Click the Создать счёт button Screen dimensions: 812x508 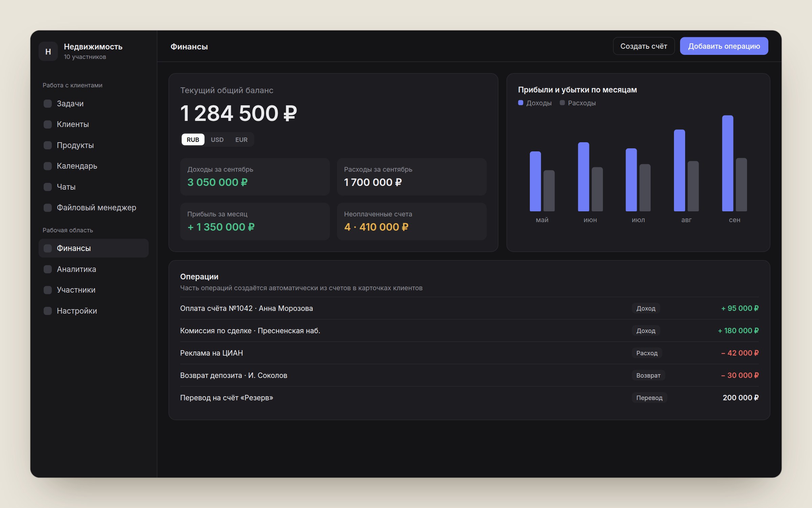(644, 46)
